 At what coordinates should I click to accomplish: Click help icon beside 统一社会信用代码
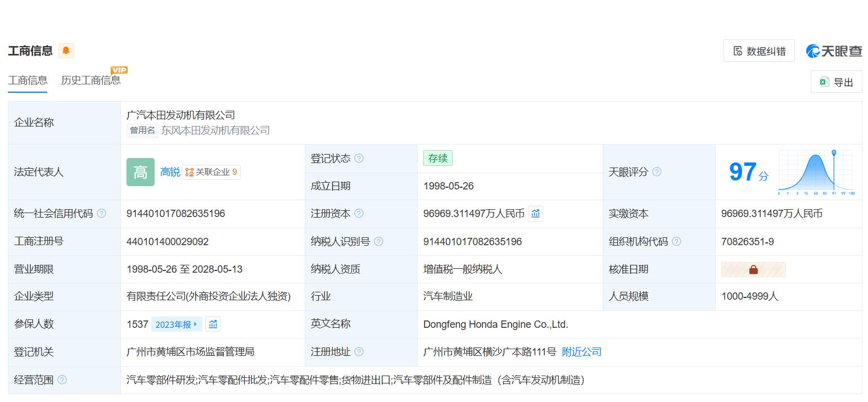click(x=101, y=214)
